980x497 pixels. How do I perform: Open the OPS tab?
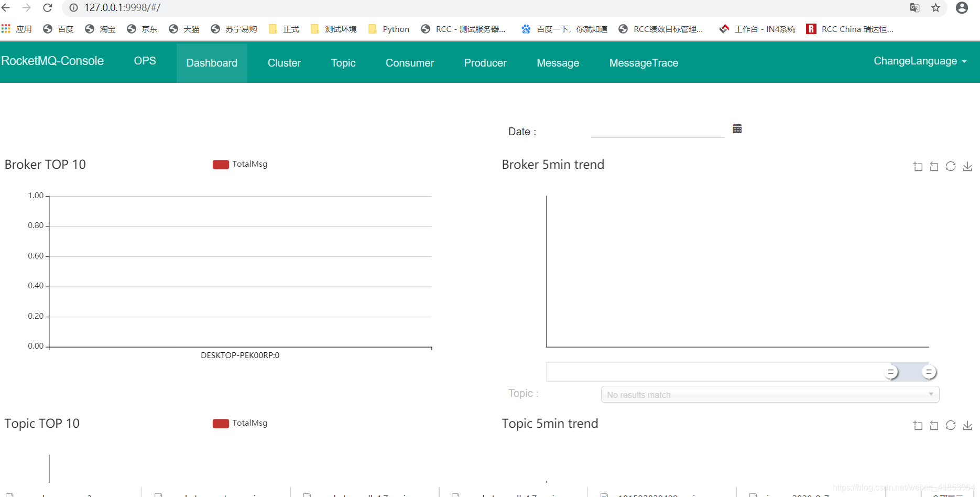(145, 61)
